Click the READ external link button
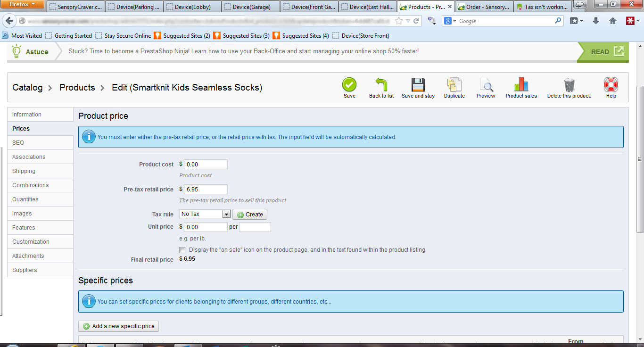This screenshot has width=644, height=347. tap(603, 52)
